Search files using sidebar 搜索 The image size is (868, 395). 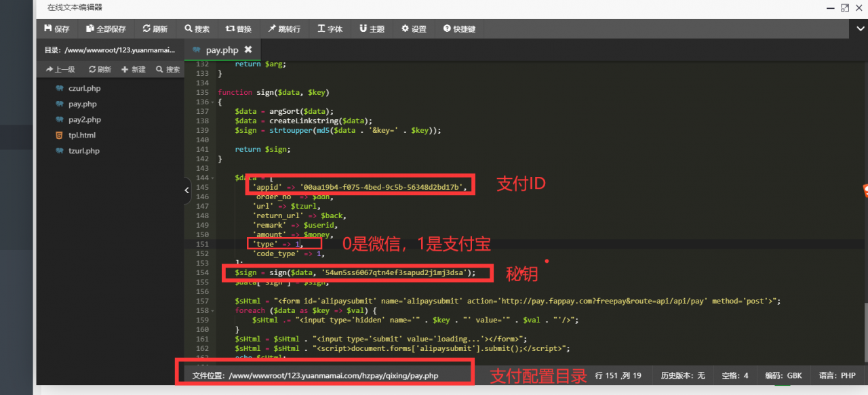pos(168,69)
